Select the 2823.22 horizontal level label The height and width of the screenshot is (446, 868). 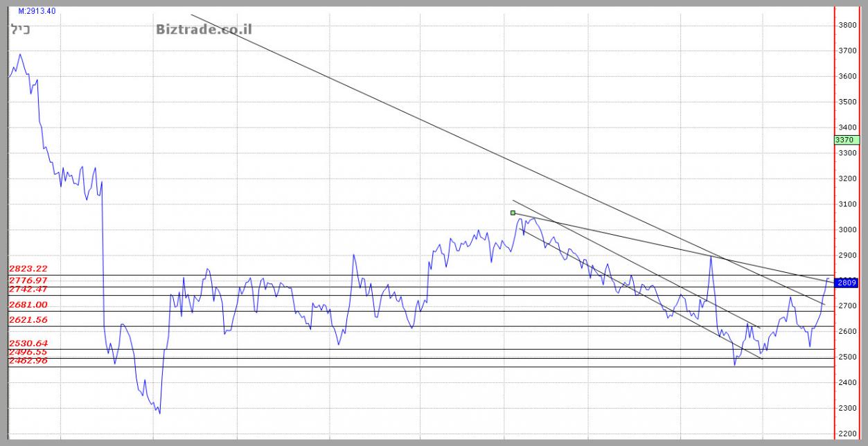coord(28,269)
